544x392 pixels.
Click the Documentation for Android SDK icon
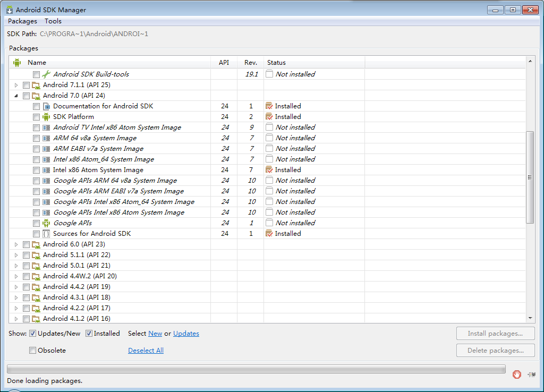[46, 106]
